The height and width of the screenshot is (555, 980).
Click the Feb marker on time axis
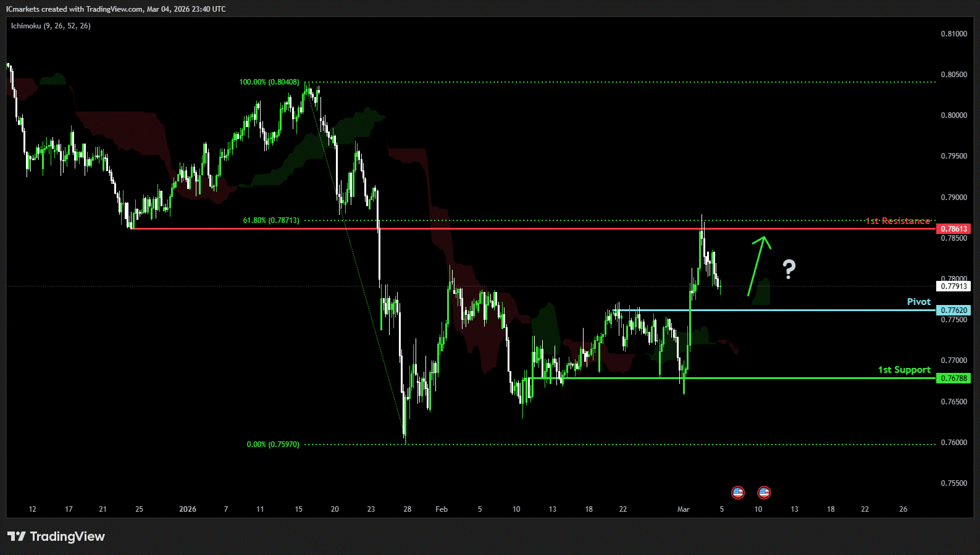442,509
